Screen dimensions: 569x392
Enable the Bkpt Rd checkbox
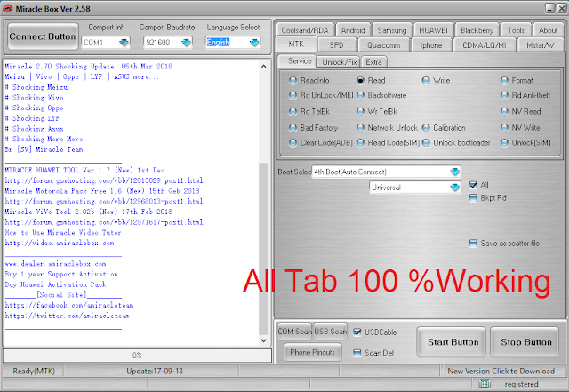click(473, 198)
